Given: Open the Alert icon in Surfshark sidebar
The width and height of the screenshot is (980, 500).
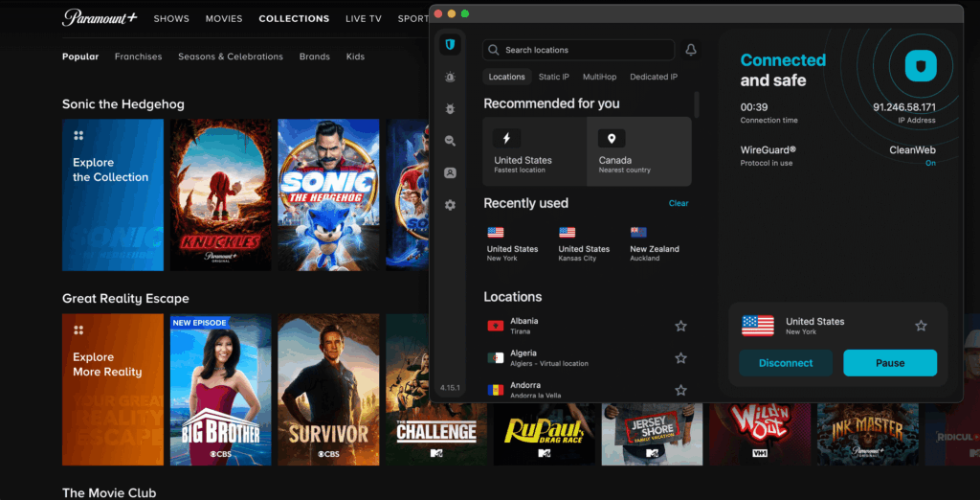Looking at the screenshot, I should (x=450, y=77).
